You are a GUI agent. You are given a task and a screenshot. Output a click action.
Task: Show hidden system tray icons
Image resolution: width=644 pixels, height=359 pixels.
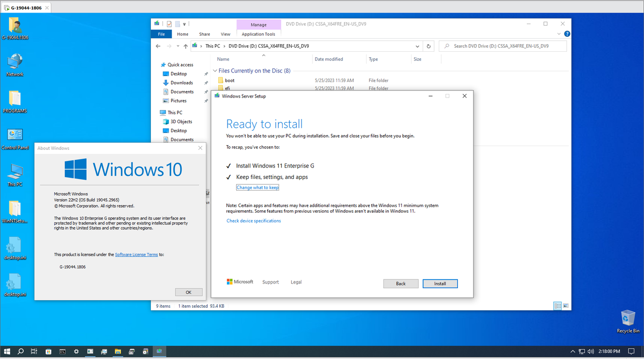(x=573, y=351)
